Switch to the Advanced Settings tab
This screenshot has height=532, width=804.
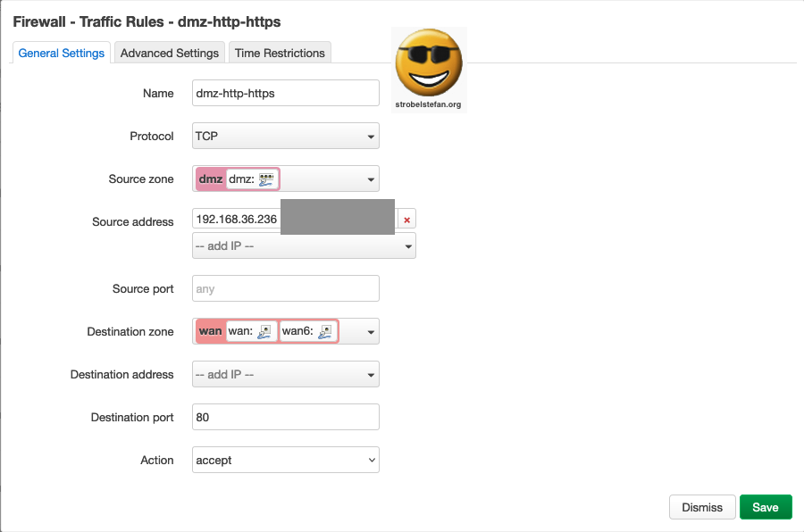click(170, 54)
